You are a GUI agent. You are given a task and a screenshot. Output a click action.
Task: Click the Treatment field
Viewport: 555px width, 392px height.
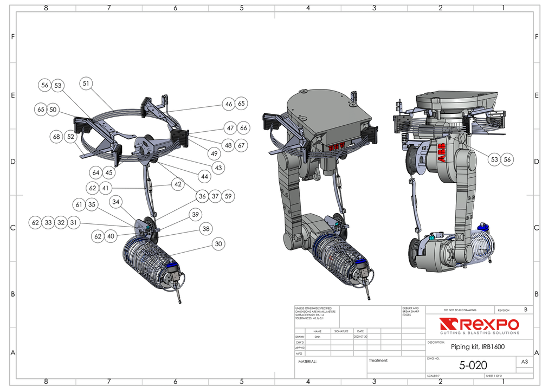378,360
